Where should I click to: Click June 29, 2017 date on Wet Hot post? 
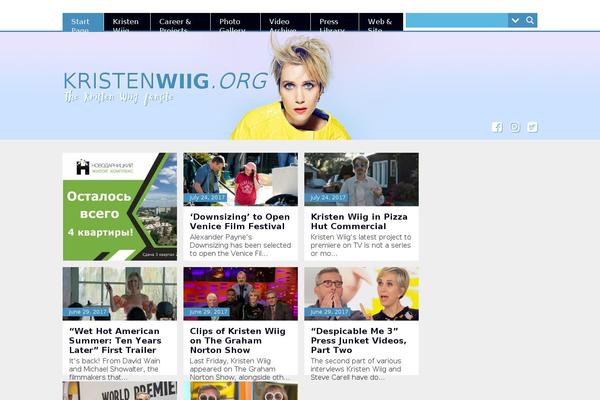tap(87, 312)
